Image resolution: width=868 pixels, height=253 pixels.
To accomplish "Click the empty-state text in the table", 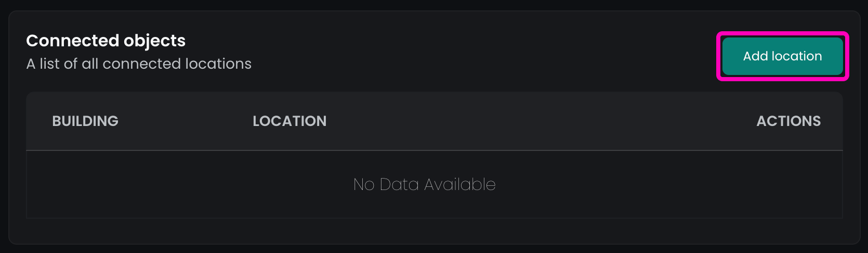I will click(424, 184).
